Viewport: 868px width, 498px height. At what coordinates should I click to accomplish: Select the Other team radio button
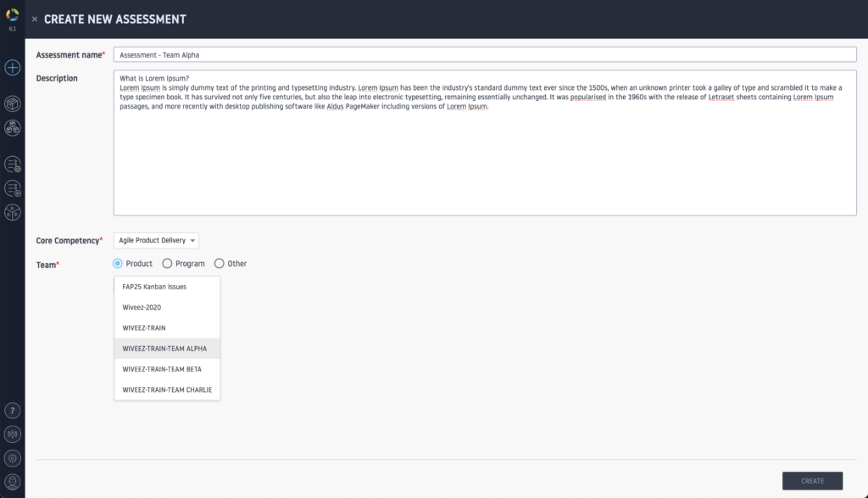[220, 264]
